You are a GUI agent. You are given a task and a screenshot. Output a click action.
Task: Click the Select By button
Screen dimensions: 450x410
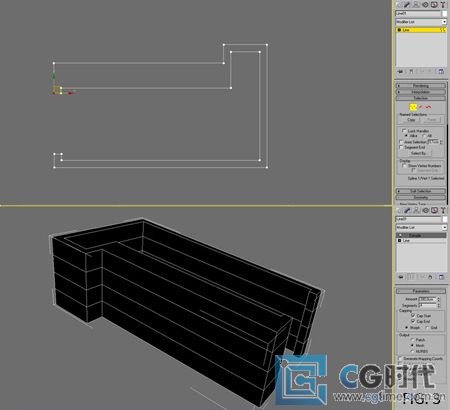[419, 153]
